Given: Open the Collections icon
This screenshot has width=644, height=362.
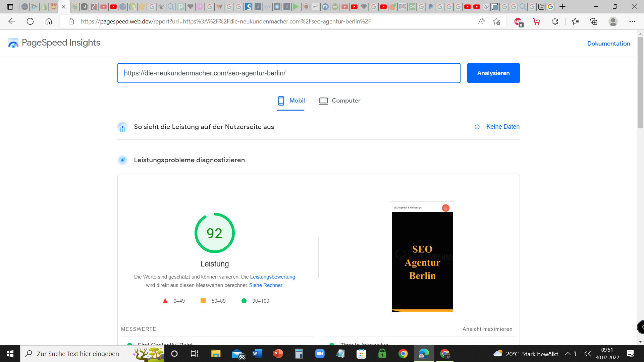Looking at the screenshot, I should 594,21.
